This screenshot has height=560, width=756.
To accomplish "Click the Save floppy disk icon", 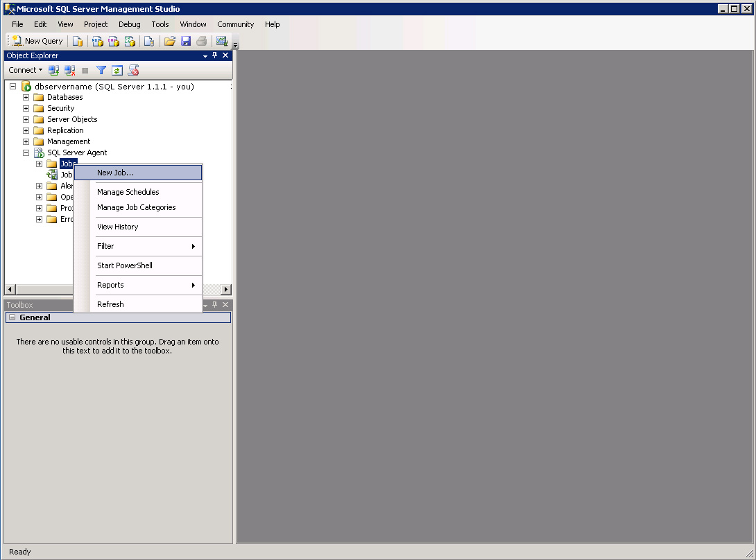I will coord(186,42).
